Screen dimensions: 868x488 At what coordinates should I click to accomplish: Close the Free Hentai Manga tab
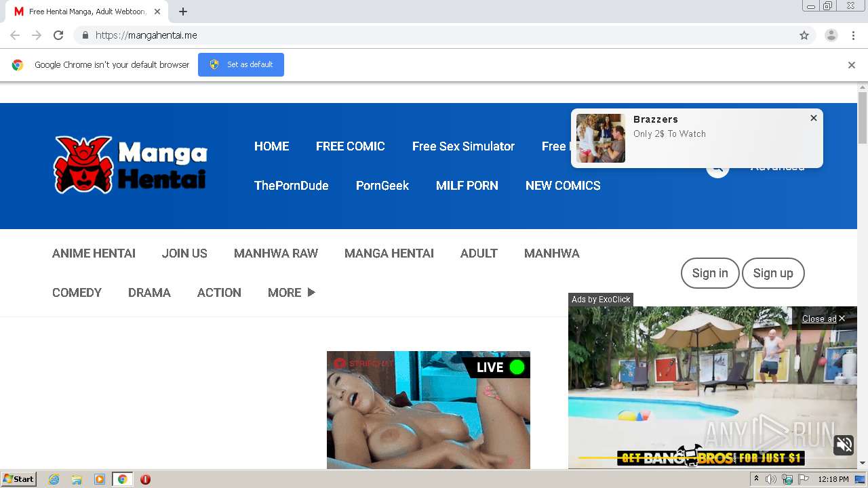tap(157, 12)
